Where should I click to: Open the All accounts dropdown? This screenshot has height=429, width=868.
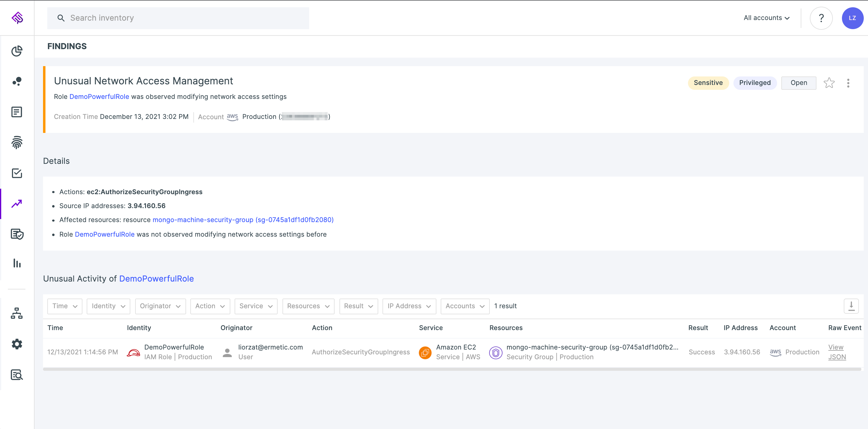(766, 18)
